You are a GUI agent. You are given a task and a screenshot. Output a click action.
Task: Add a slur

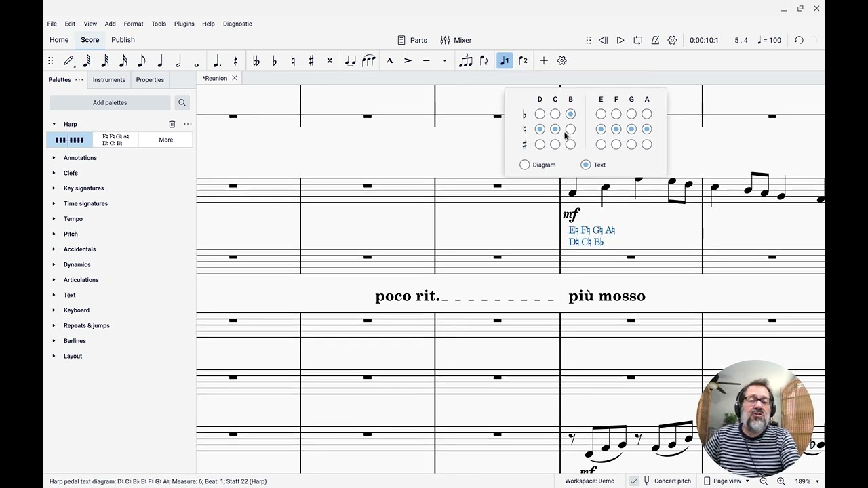[x=368, y=60]
